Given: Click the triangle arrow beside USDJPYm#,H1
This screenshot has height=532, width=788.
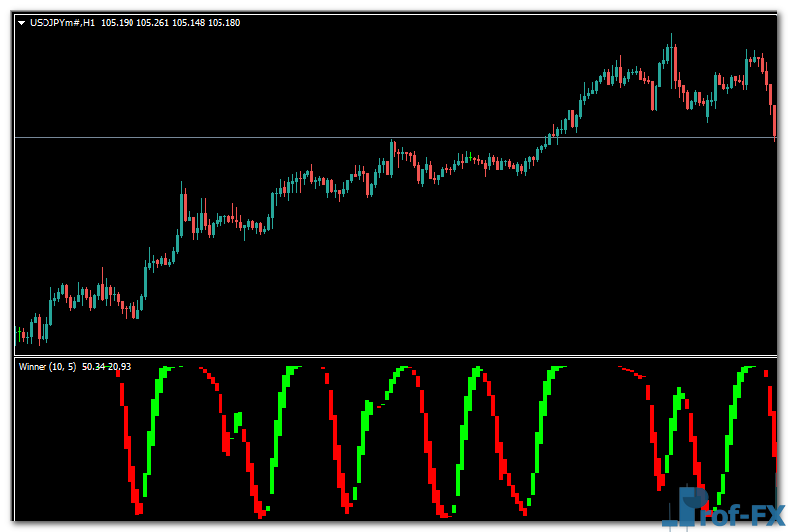Looking at the screenshot, I should point(22,22).
